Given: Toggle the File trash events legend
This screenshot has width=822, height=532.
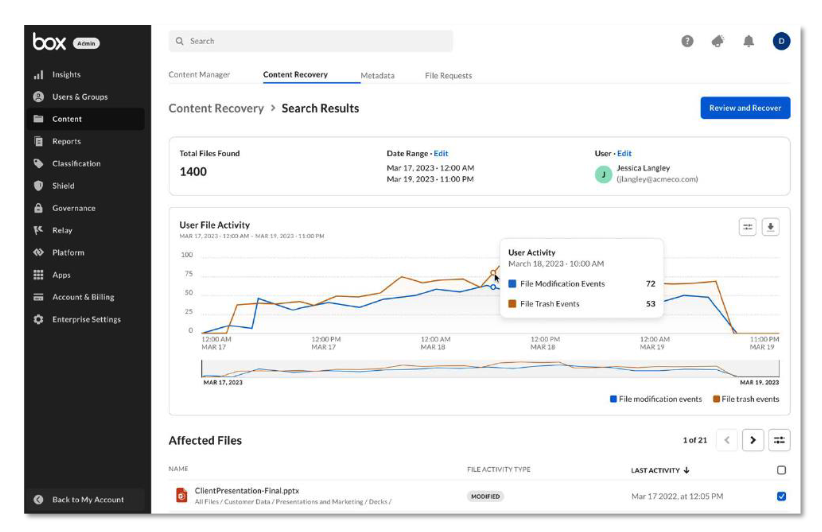Looking at the screenshot, I should pos(746,399).
